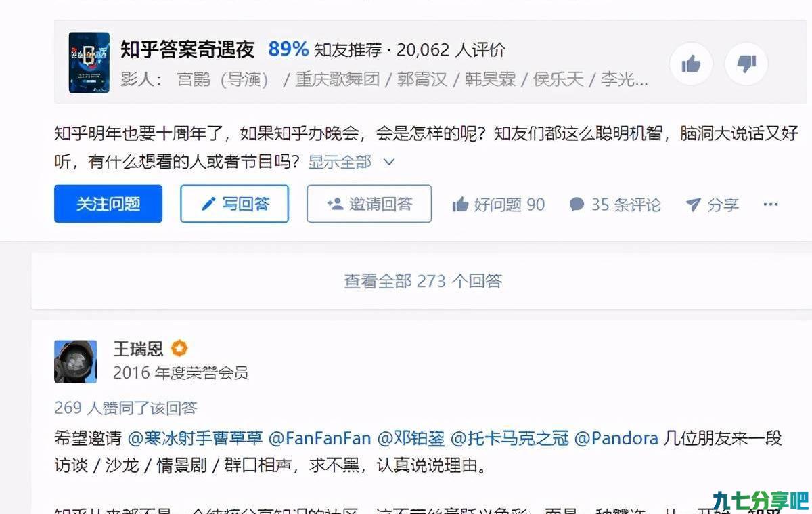Click the 邀请回答 button
This screenshot has height=514, width=812.
click(369, 204)
